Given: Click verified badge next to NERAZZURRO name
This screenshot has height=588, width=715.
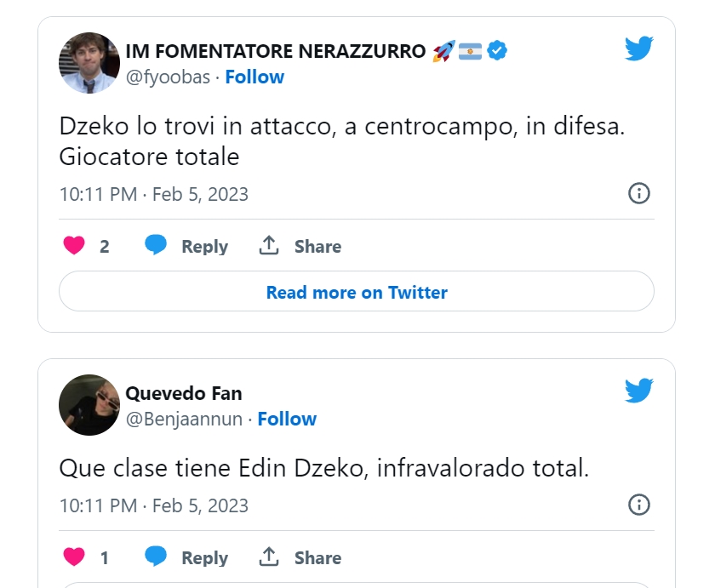Looking at the screenshot, I should coord(497,51).
